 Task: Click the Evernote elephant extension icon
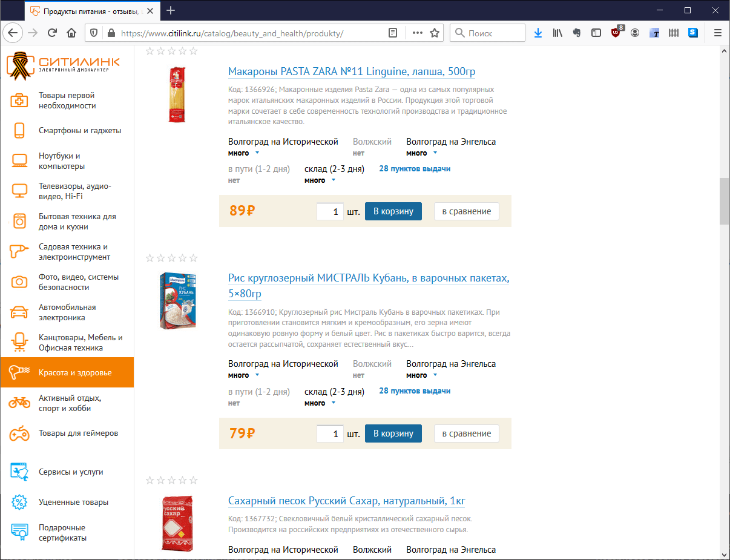point(577,33)
